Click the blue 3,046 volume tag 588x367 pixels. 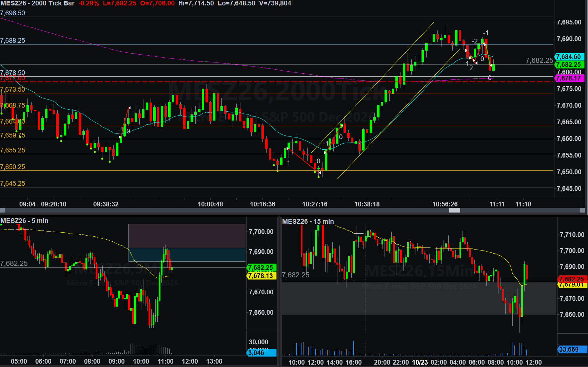click(x=261, y=353)
